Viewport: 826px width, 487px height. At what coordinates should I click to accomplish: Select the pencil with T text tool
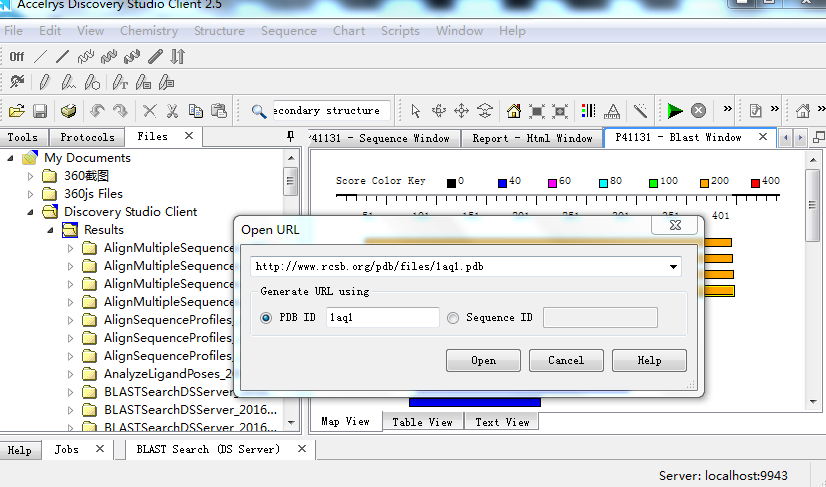click(120, 82)
